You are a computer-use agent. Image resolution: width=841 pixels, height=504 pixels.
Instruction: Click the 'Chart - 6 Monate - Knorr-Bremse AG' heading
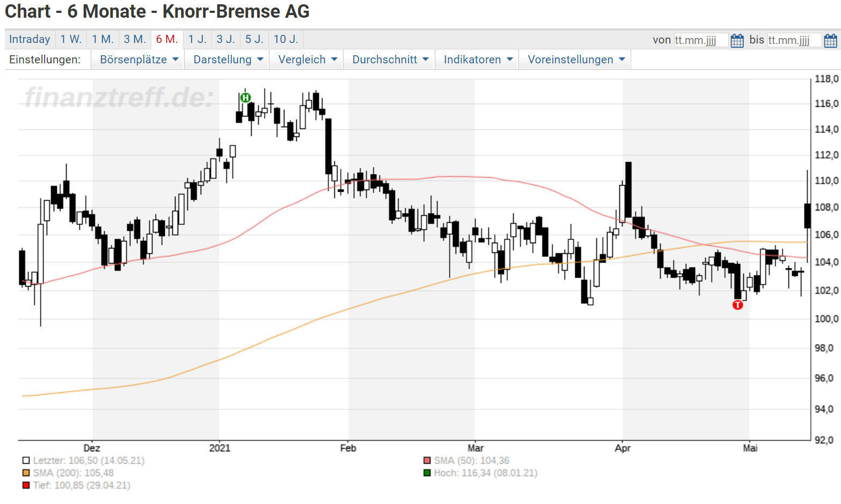click(157, 11)
